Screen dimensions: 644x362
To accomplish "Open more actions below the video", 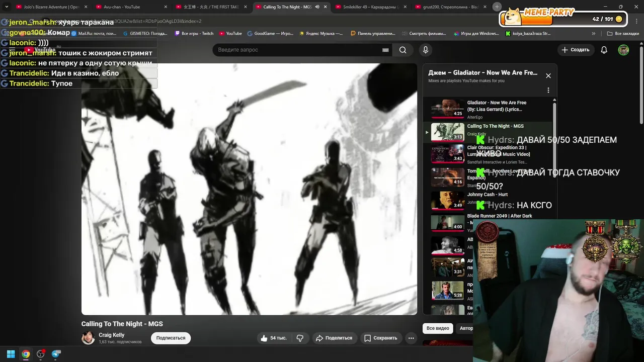I will click(411, 338).
